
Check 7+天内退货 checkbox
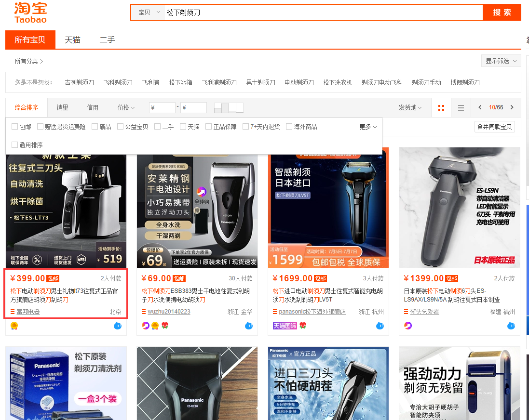click(245, 126)
